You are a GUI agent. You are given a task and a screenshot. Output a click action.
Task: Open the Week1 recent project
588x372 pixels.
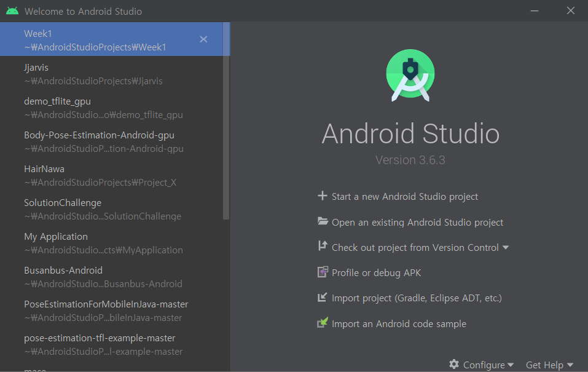coord(111,39)
